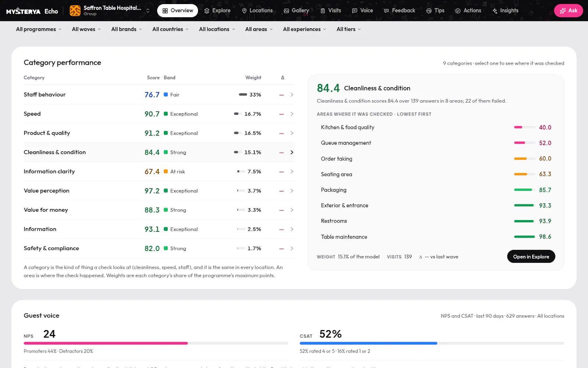Image resolution: width=588 pixels, height=368 pixels.
Task: Open the organisation switcher chevrons
Action: coord(148,11)
